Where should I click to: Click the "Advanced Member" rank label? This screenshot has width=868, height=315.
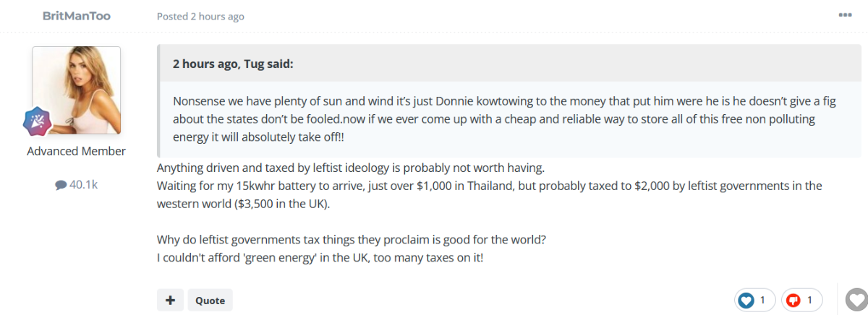click(x=77, y=151)
